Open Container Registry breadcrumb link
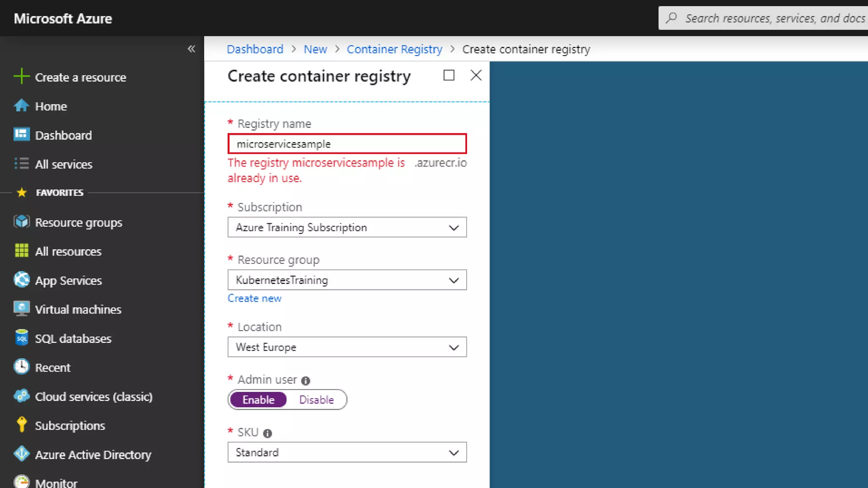This screenshot has height=488, width=868. pos(394,49)
